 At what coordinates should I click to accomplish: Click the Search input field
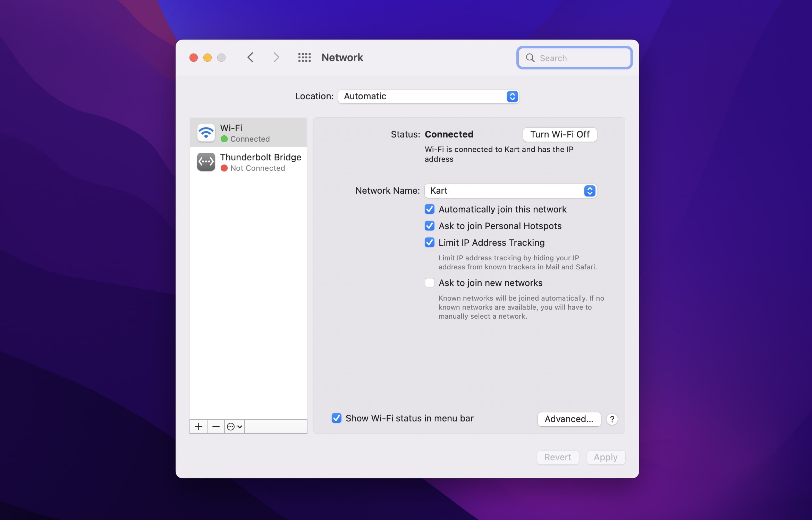[x=574, y=57]
